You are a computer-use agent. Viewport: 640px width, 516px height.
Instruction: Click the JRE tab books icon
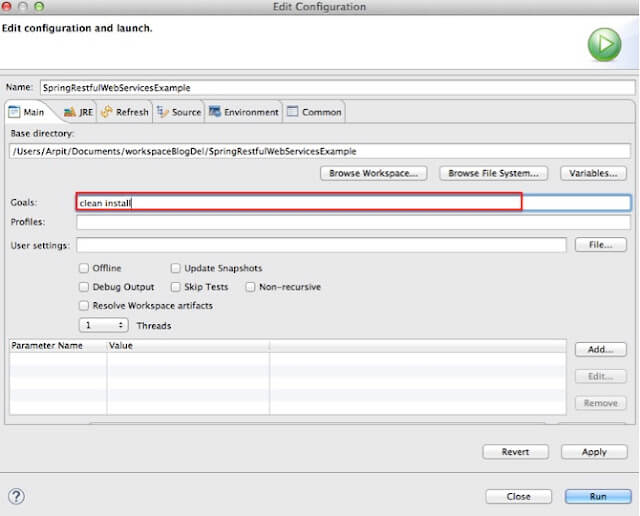coord(70,112)
